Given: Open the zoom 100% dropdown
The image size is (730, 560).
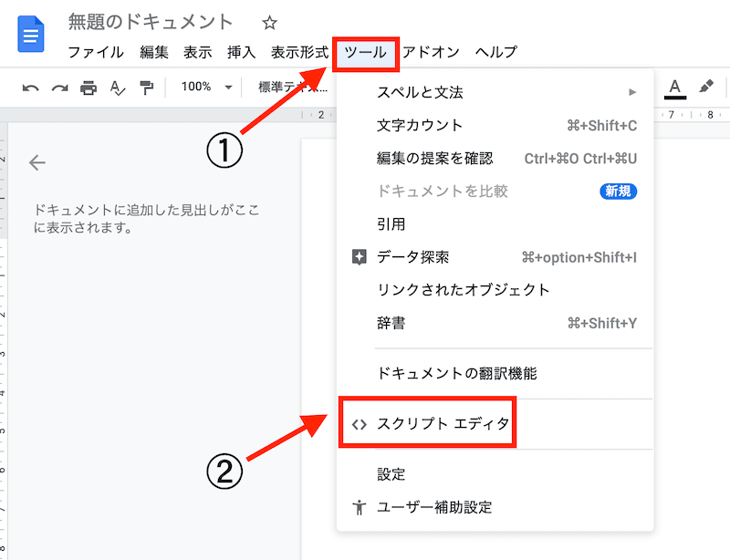Looking at the screenshot, I should [206, 88].
